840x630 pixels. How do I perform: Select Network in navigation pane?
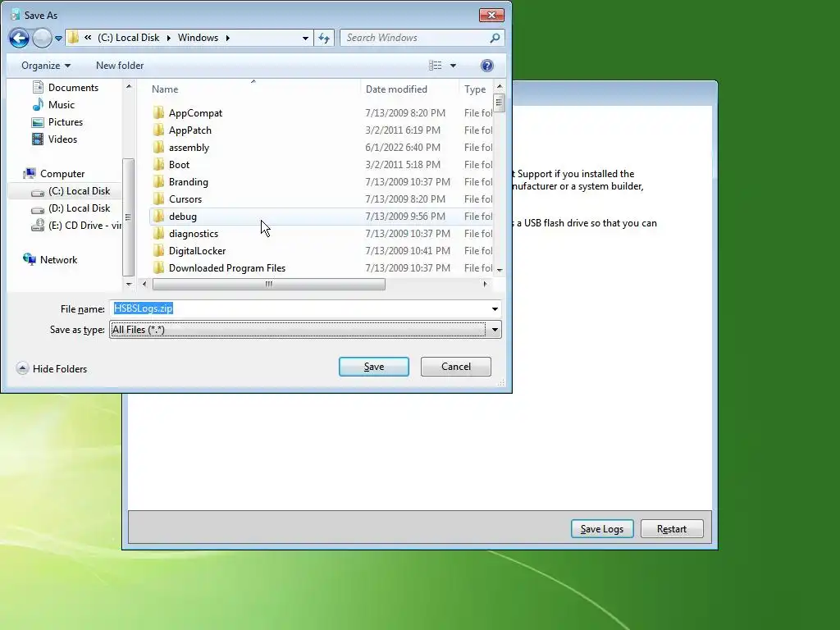point(58,260)
